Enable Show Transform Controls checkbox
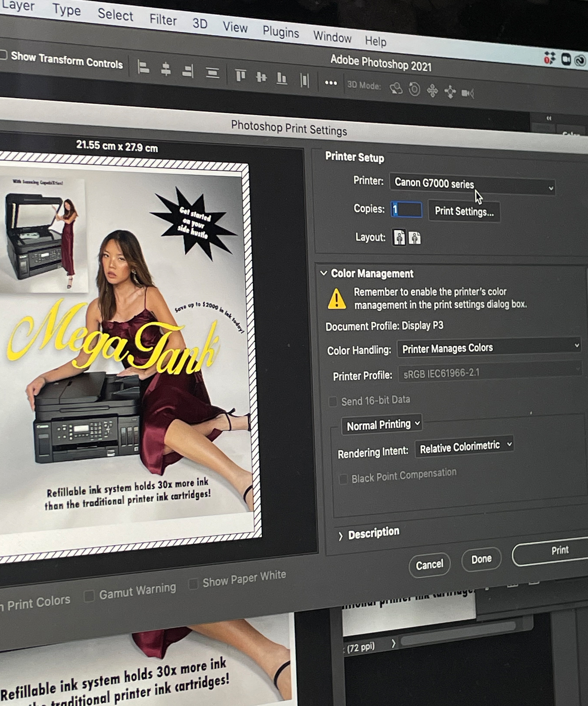 pos(3,55)
